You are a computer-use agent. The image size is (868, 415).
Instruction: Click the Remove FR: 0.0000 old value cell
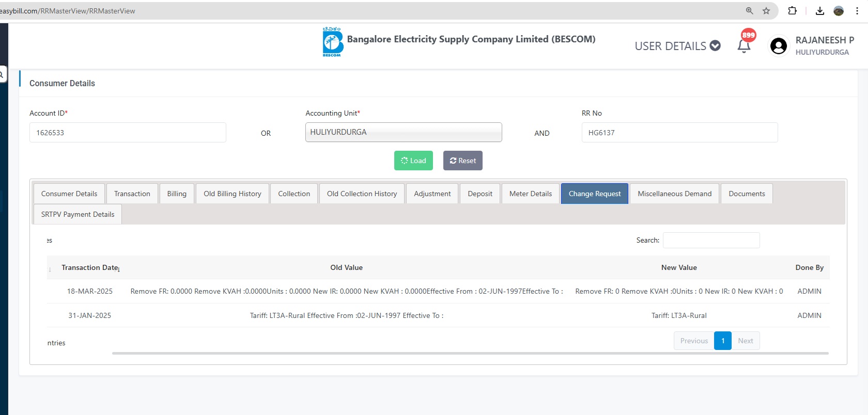[x=347, y=291]
